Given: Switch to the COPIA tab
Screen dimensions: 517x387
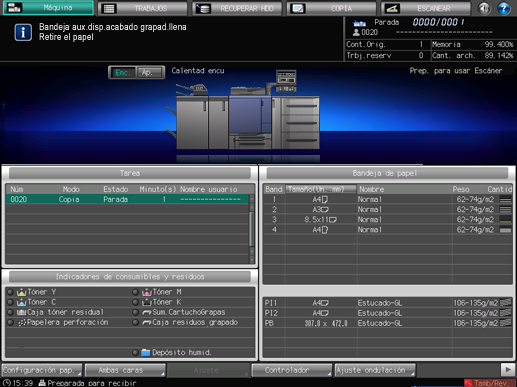Looking at the screenshot, I should (x=332, y=8).
